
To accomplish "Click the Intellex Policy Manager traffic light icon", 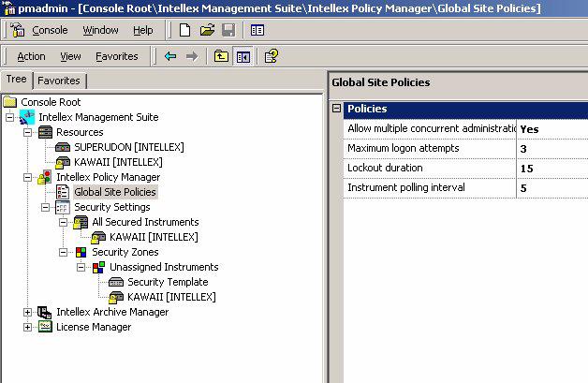I will pyautogui.click(x=45, y=177).
